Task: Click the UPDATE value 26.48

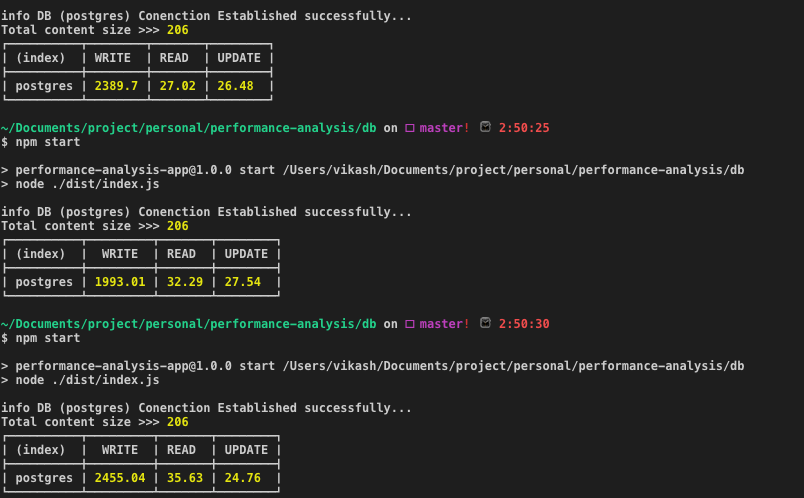Action: click(x=235, y=86)
